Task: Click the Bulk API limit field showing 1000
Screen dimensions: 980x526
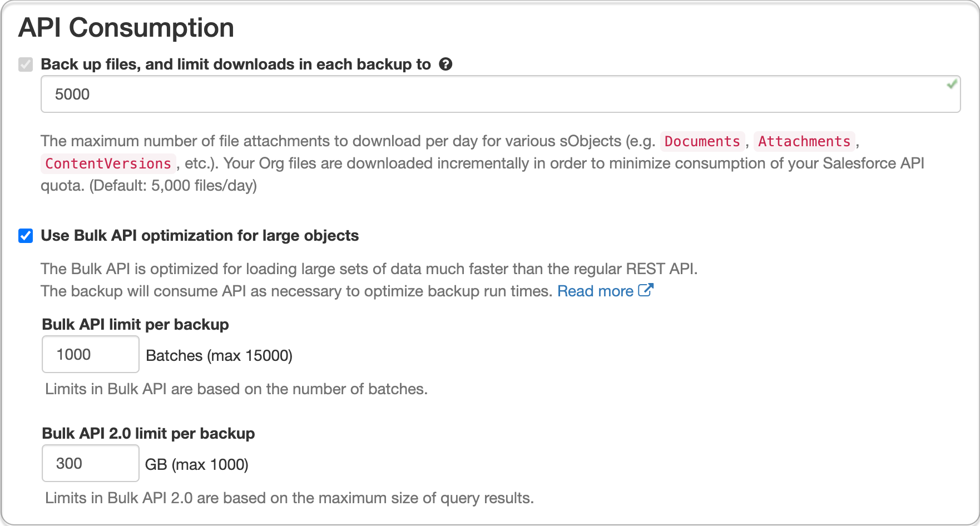Action: click(90, 354)
